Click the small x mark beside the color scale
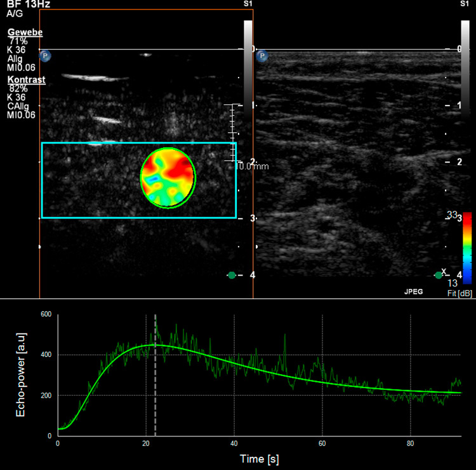 (444, 271)
